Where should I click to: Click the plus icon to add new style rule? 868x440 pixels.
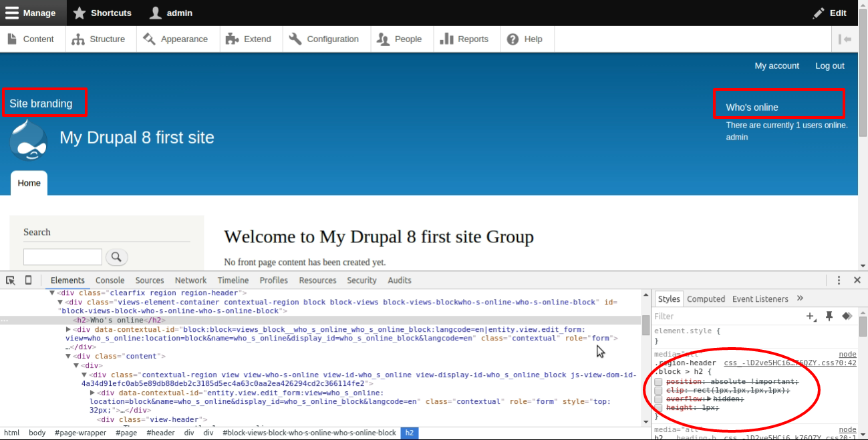[x=810, y=316]
